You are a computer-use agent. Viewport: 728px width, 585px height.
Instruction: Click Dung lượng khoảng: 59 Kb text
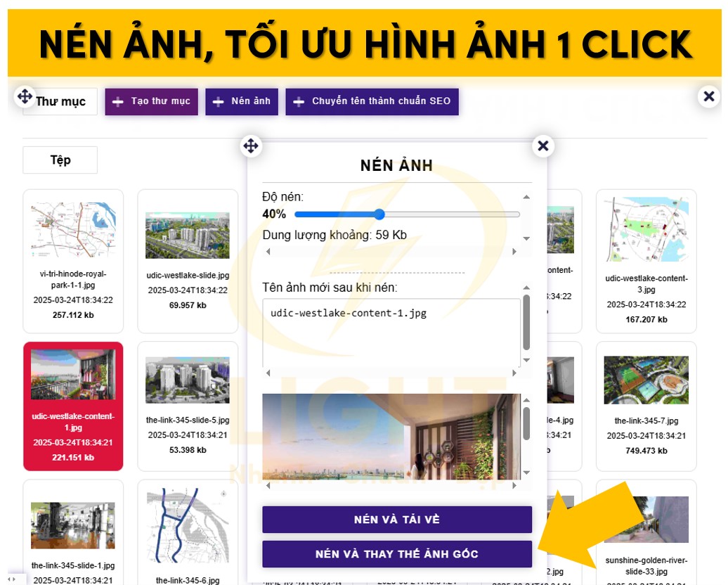pos(334,235)
